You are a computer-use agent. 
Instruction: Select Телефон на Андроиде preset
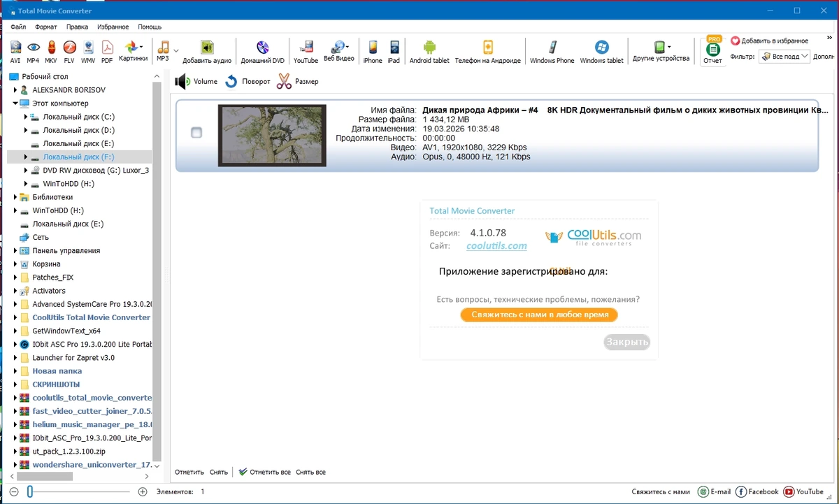(x=488, y=52)
